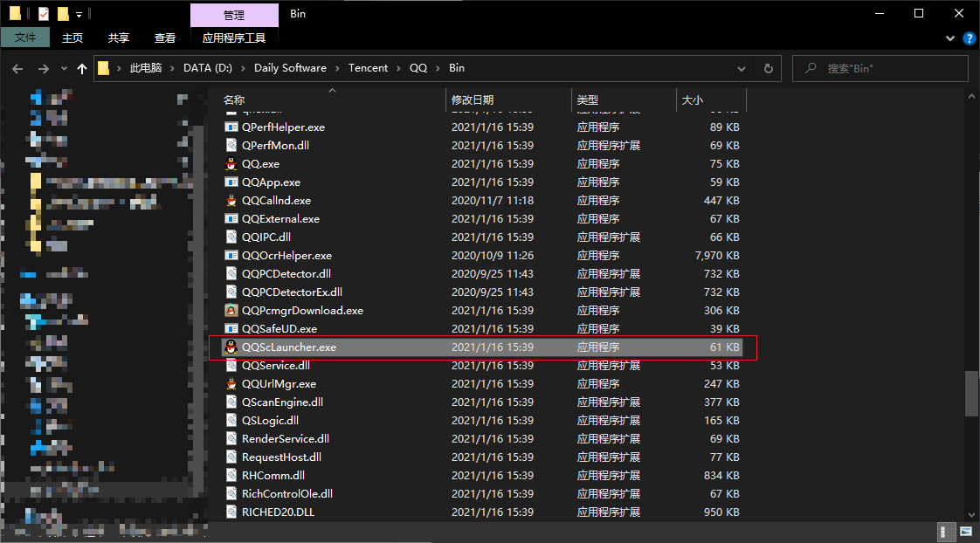Open the recent locations dropdown arrow

(64, 69)
